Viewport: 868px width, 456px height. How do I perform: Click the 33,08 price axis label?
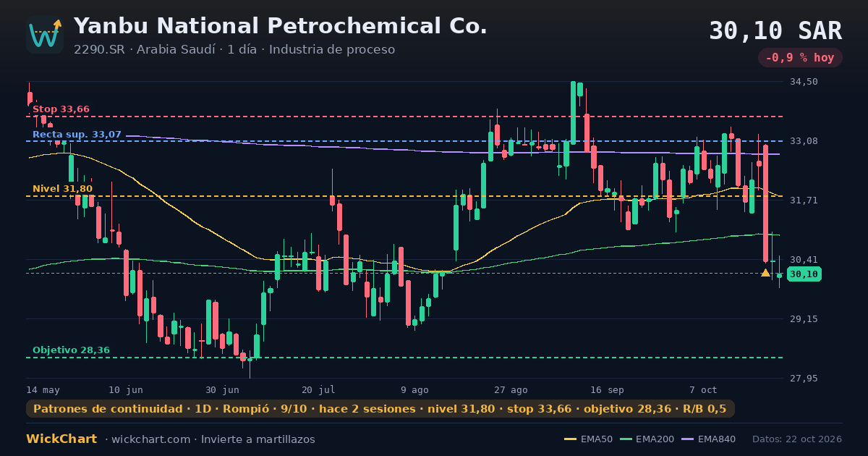pyautogui.click(x=804, y=141)
